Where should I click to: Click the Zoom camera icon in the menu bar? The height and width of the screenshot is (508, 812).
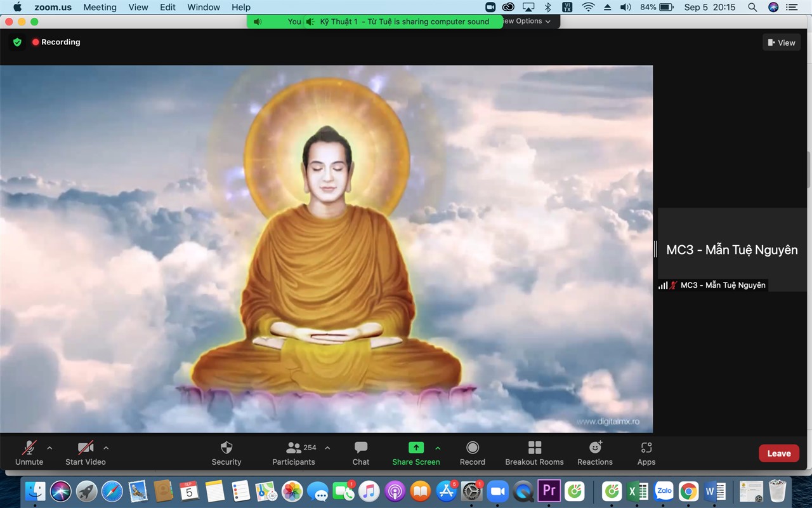click(490, 7)
